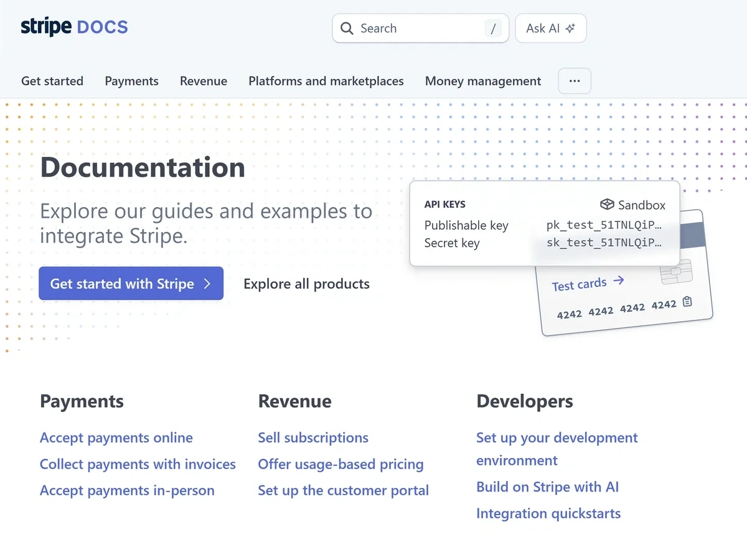Open the Revenue nav tab
This screenshot has height=560, width=747.
coord(204,81)
